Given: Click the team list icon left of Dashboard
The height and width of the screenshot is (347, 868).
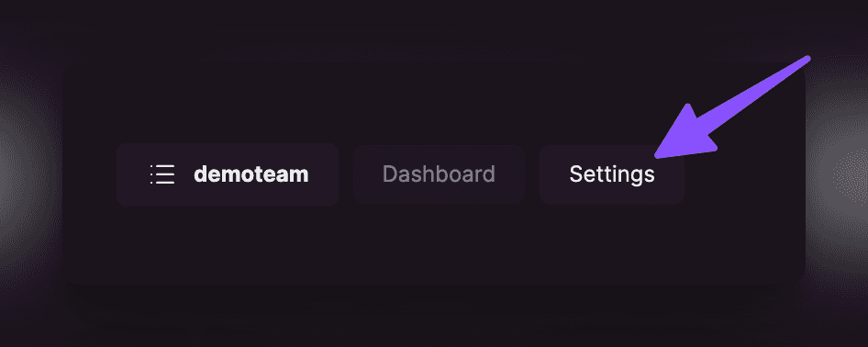Looking at the screenshot, I should pos(162,174).
